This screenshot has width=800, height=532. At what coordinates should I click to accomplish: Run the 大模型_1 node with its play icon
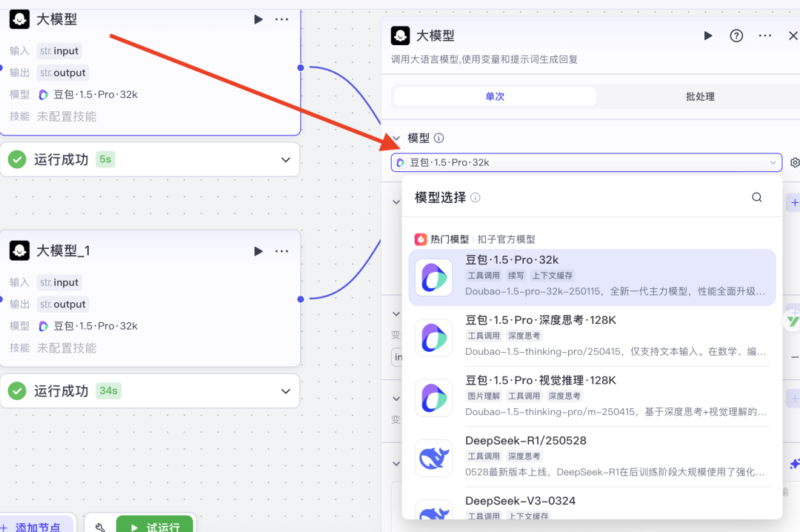[259, 251]
